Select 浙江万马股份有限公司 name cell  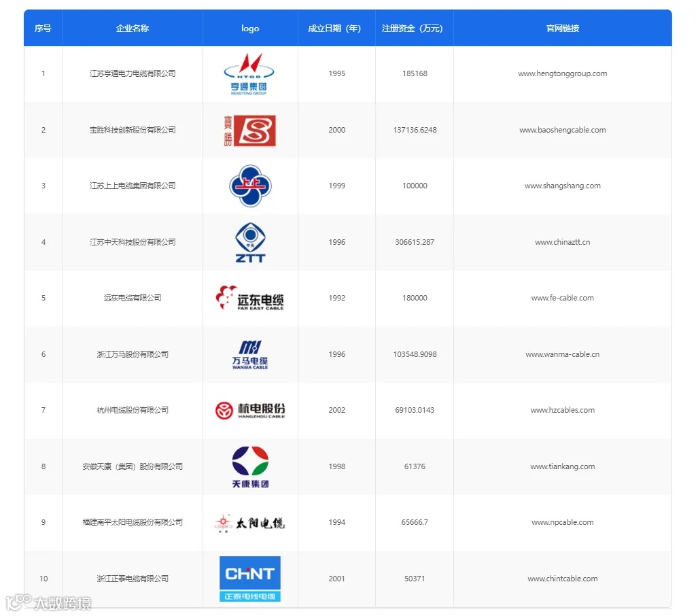click(133, 354)
